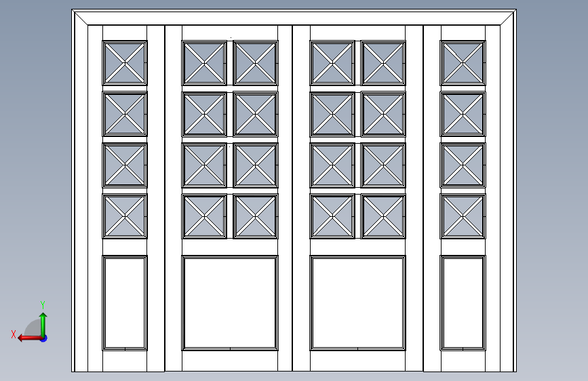Select the top glass pane of the far-left door
The image size is (588, 381).
click(x=125, y=63)
